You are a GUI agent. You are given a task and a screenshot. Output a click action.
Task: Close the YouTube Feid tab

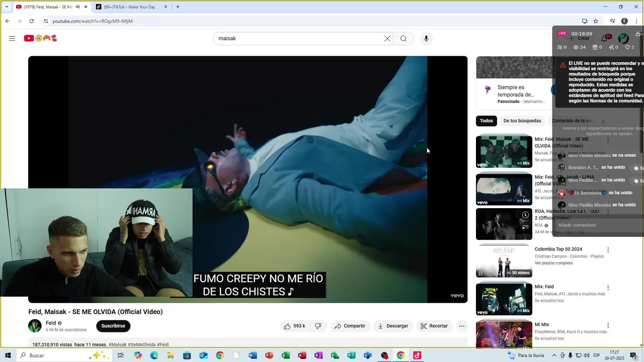pos(86,7)
